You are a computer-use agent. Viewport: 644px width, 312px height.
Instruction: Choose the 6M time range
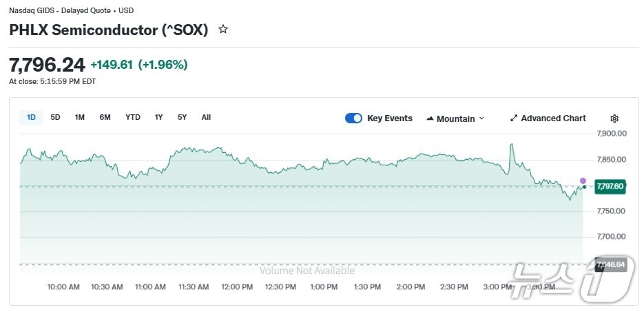point(105,117)
